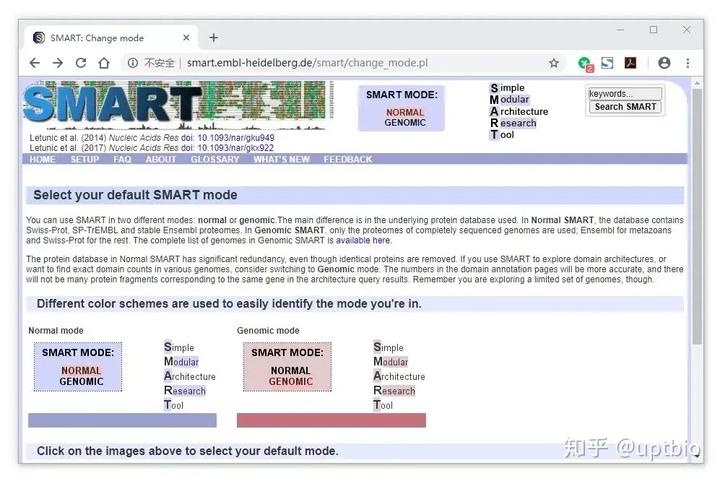The height and width of the screenshot is (481, 720).
Task: Select the SMART: Change mode tab
Action: (x=110, y=38)
